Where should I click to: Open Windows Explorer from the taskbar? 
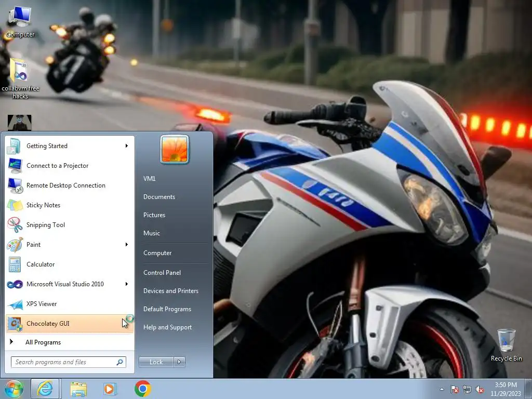point(78,389)
